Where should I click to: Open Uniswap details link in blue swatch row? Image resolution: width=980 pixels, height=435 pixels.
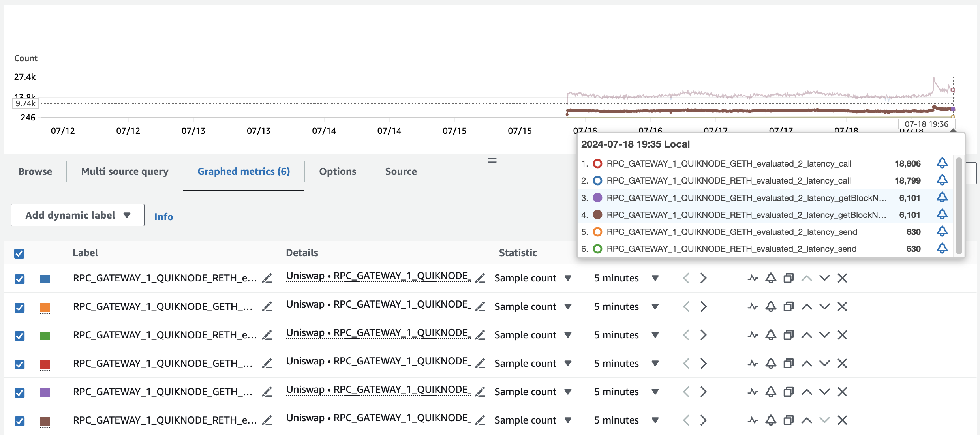click(x=379, y=276)
